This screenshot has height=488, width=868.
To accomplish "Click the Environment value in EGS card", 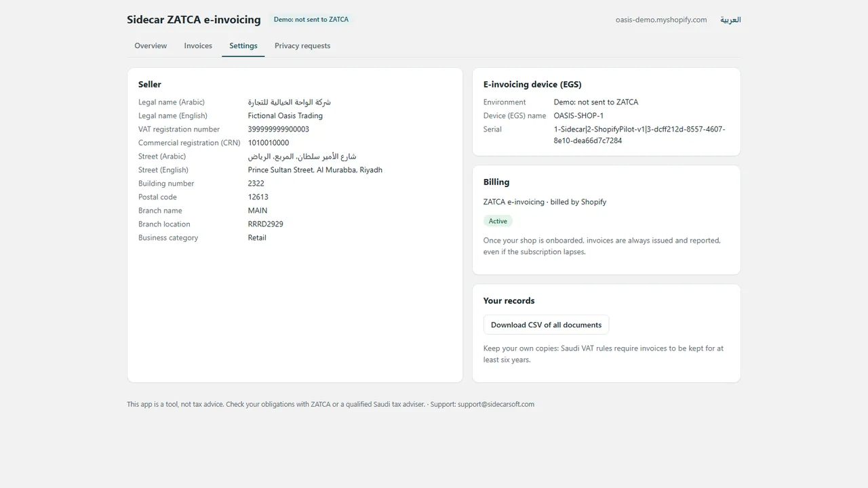I will [596, 102].
